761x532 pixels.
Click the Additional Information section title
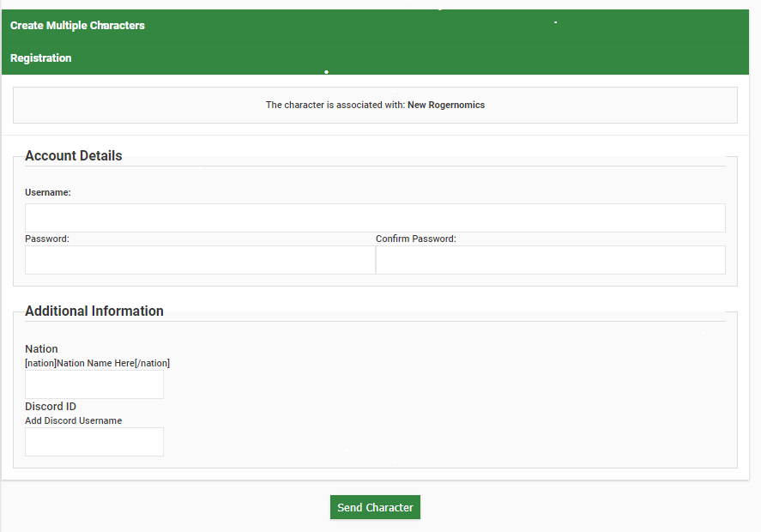94,311
